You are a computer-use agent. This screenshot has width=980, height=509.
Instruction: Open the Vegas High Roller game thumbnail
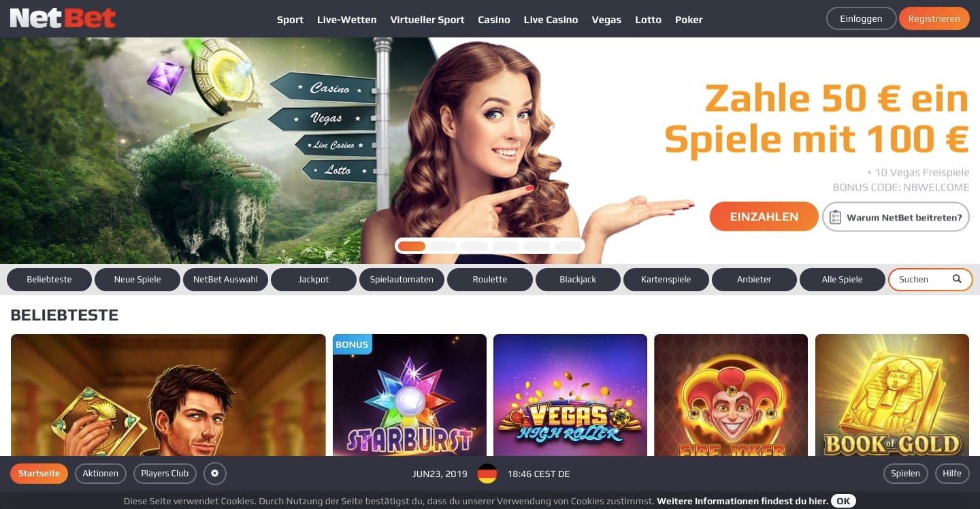pos(570,395)
